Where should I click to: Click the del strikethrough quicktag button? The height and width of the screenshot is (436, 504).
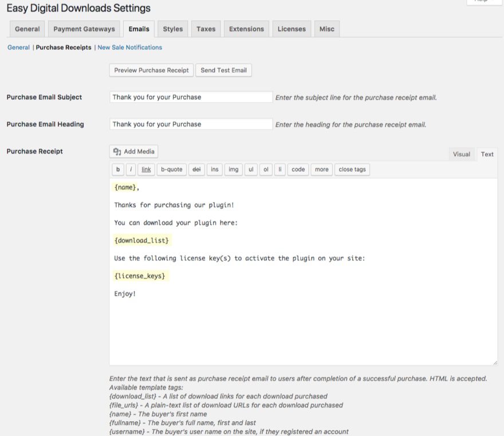click(196, 170)
